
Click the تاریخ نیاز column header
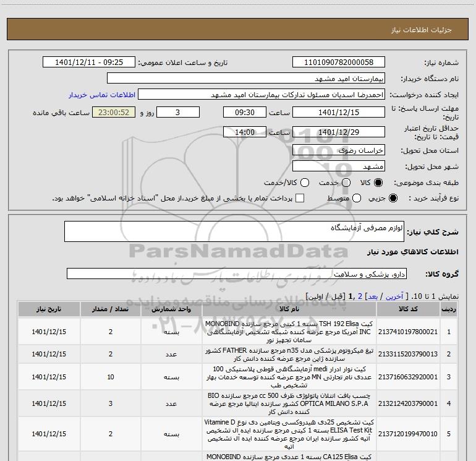49,309
